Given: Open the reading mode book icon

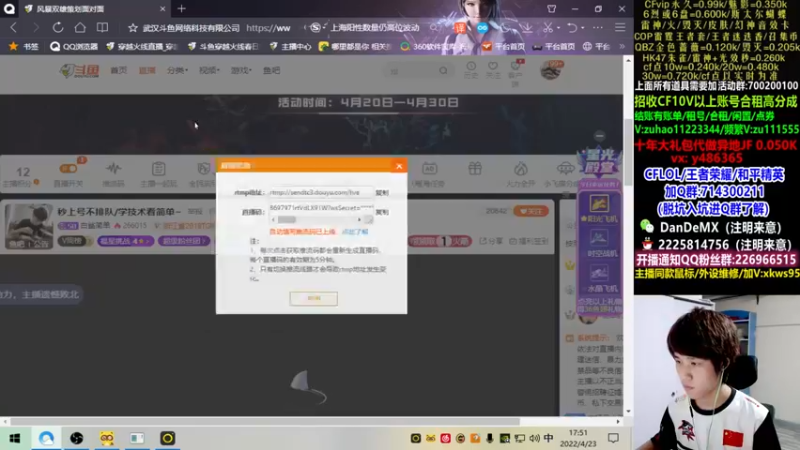Looking at the screenshot, I should point(103,28).
